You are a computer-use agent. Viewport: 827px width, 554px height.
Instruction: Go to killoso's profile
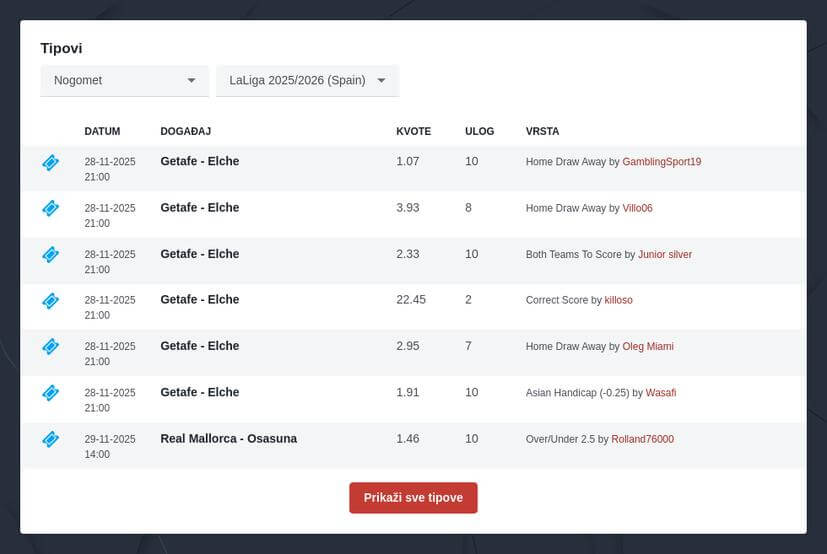(x=618, y=300)
